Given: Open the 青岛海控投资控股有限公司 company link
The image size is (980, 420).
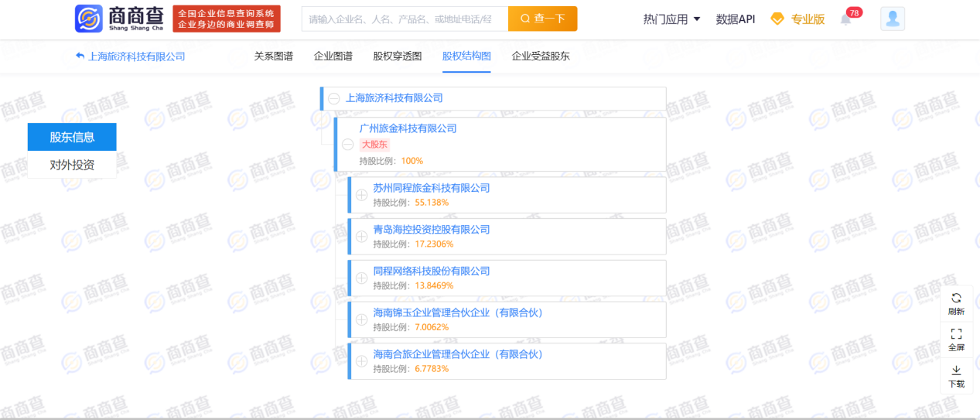Looking at the screenshot, I should [x=432, y=230].
